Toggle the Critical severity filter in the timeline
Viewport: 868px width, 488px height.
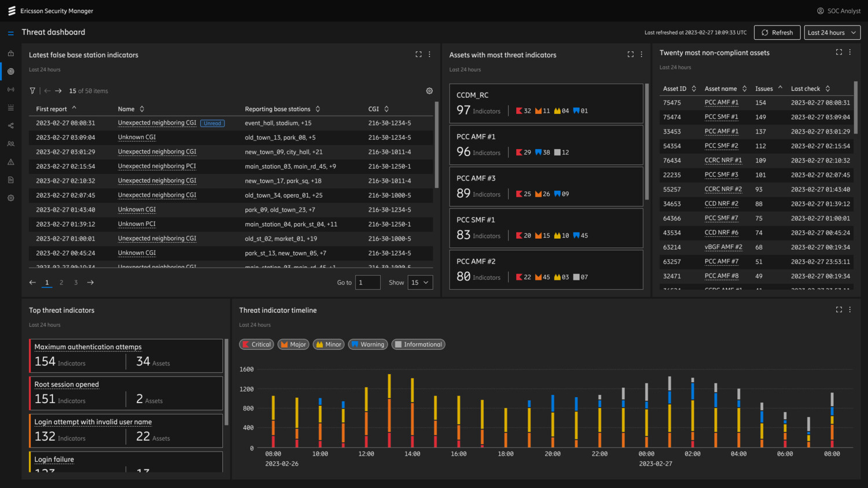(x=256, y=344)
